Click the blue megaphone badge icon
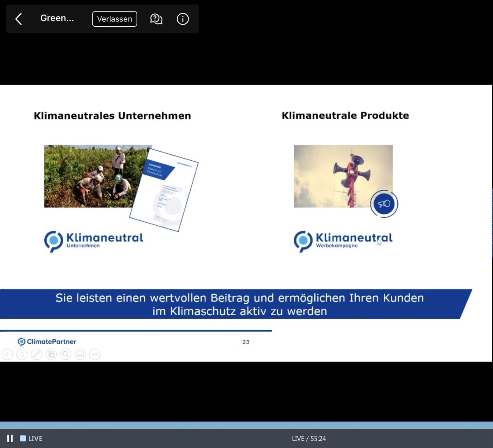 (384, 203)
